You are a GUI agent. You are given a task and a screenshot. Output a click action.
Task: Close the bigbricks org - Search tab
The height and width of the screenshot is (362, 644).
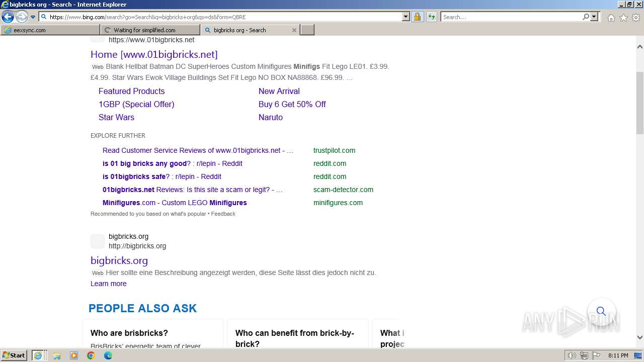[x=294, y=30]
